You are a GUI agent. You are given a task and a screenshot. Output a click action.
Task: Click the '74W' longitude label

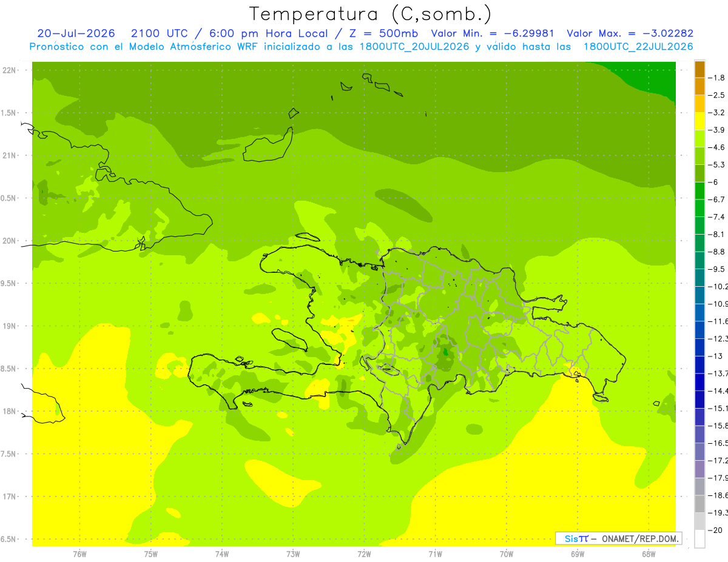tap(222, 554)
